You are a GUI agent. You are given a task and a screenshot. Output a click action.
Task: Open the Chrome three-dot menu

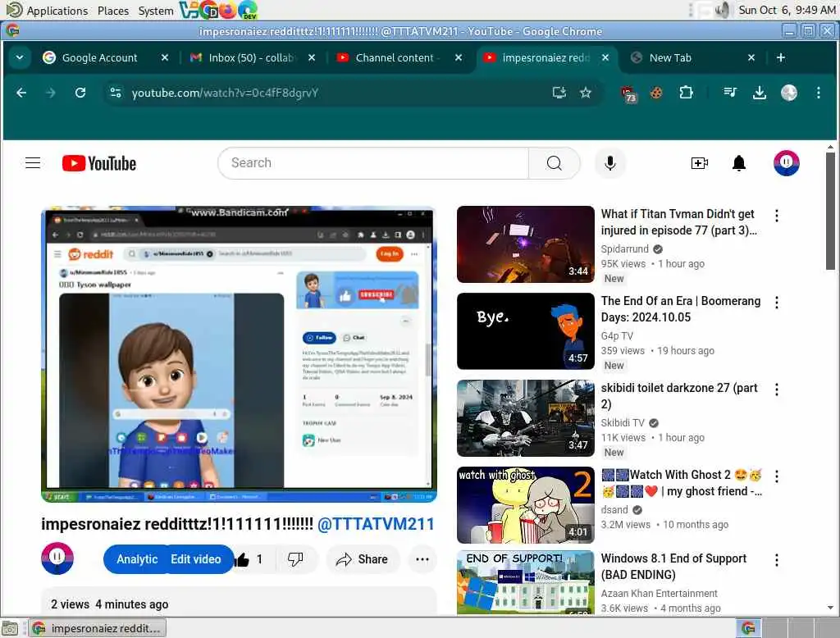[818, 93]
